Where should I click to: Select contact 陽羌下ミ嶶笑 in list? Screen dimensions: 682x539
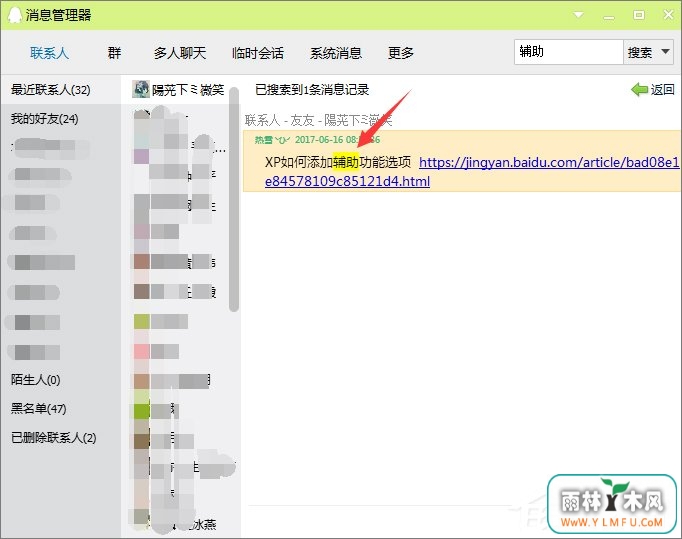pyautogui.click(x=179, y=90)
